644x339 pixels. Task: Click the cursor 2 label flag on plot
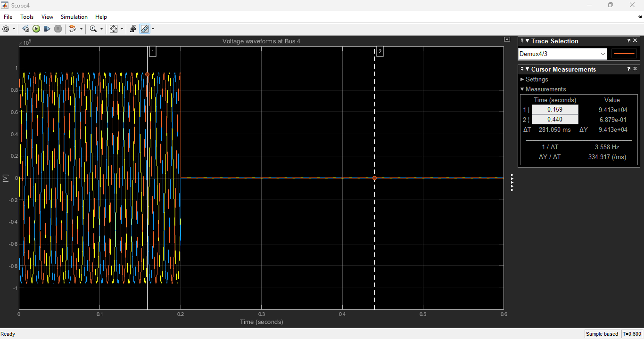click(380, 51)
